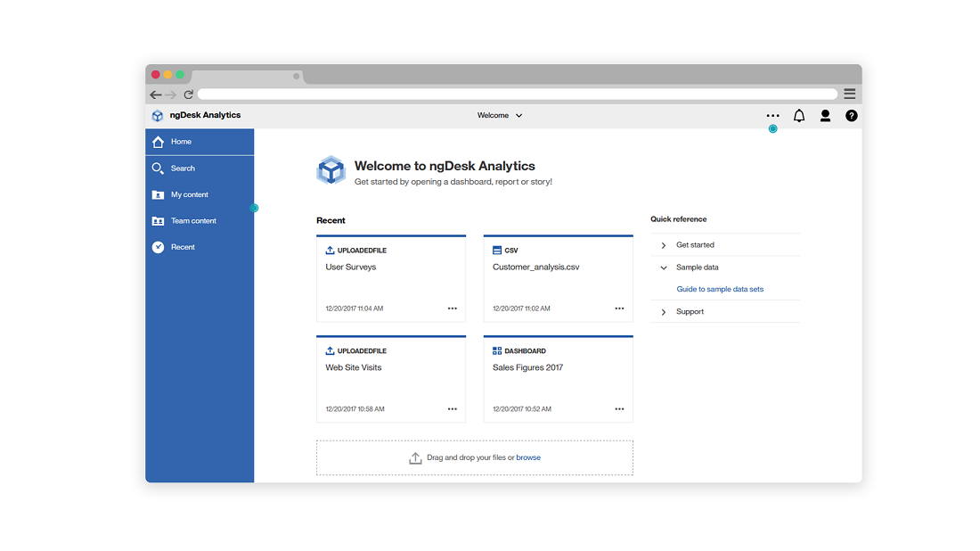Click the sidebar collapse handle dot
Screen dimensions: 980x551
[255, 209]
